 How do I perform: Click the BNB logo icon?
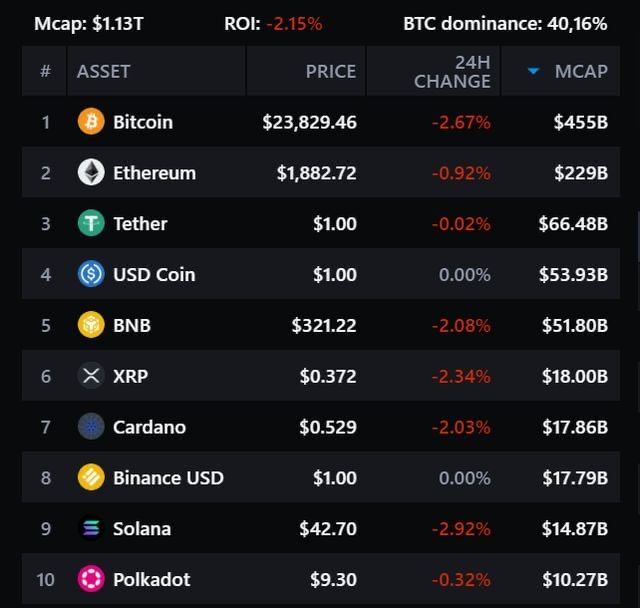pyautogui.click(x=91, y=325)
